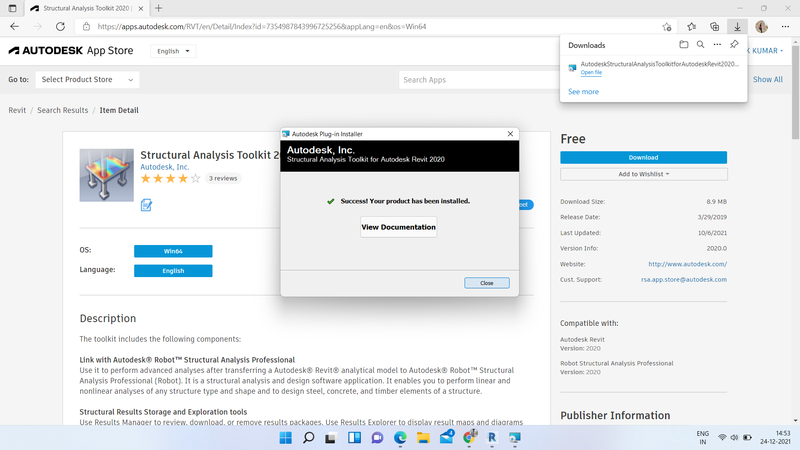Open taskbar Search

point(308,438)
